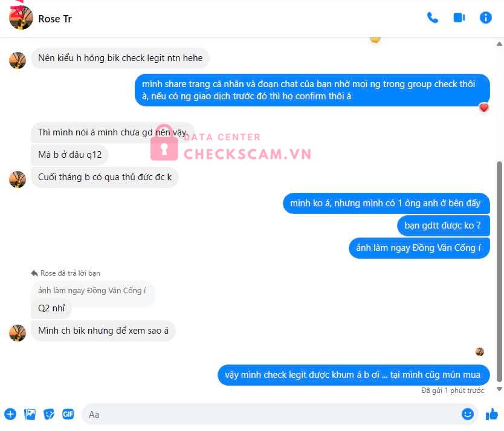Click scrollbar down arrow

(x=499, y=389)
